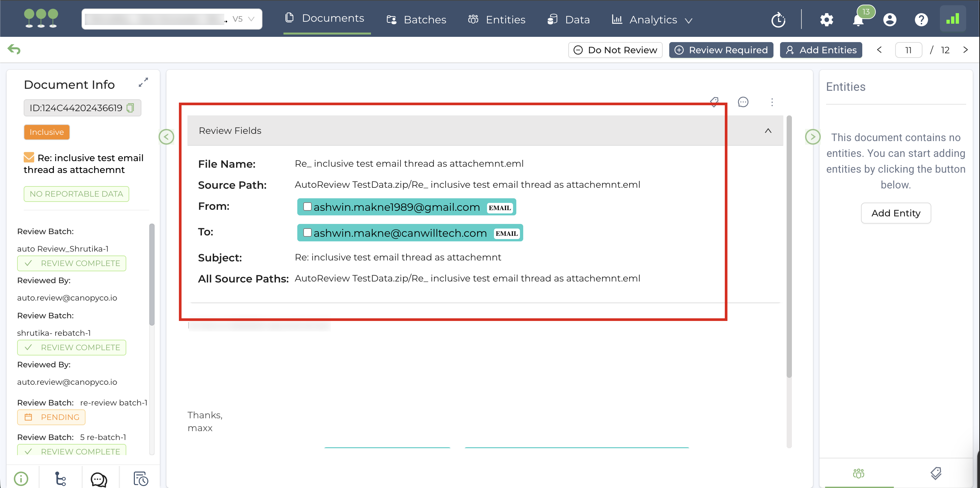Open the settings gear
The image size is (980, 488).
[826, 20]
